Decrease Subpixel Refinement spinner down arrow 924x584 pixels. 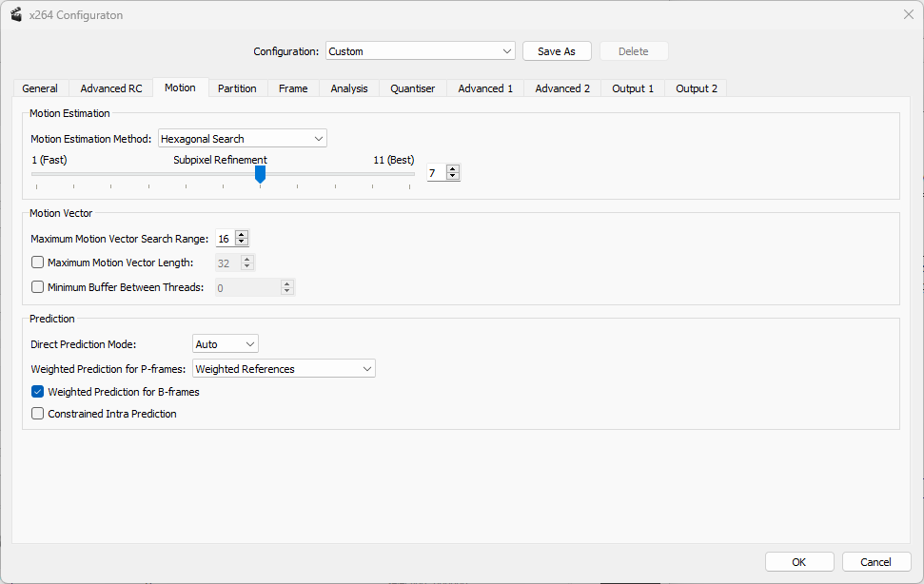point(453,176)
